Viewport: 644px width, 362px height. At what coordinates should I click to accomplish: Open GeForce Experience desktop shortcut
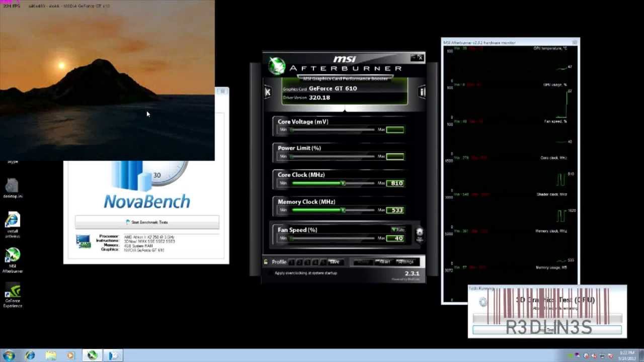pos(13,296)
